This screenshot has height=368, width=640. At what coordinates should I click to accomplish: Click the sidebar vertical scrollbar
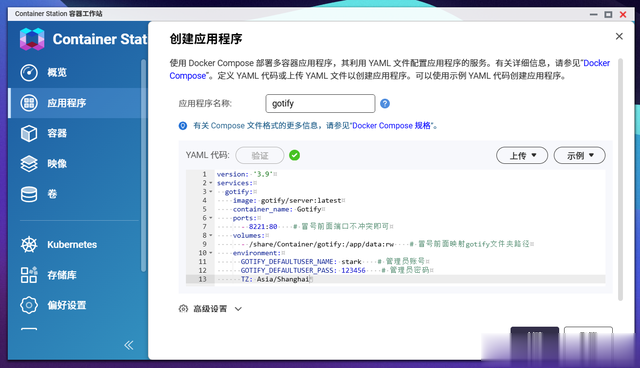point(143,165)
